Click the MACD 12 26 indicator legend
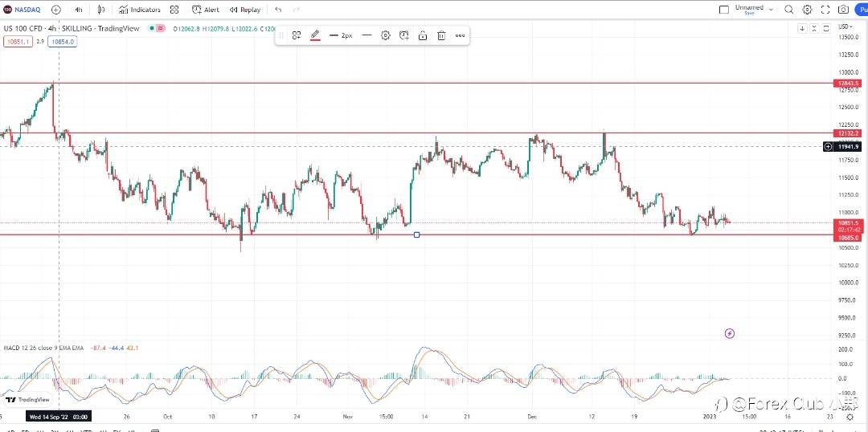868x432 pixels. click(x=43, y=348)
